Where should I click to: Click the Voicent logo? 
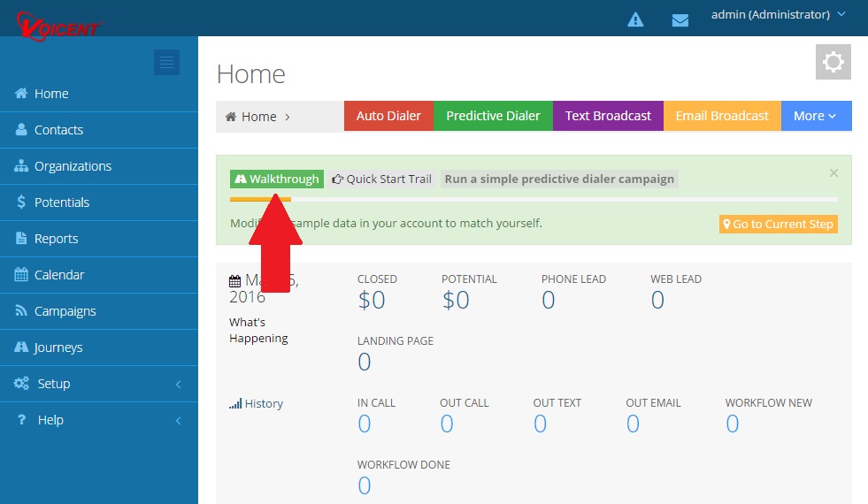[59, 21]
